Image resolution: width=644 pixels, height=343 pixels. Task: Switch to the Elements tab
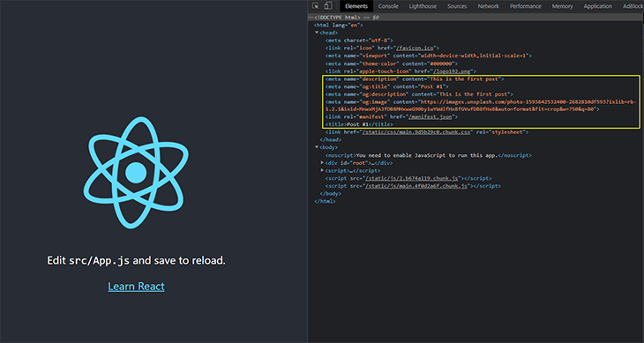[x=356, y=6]
